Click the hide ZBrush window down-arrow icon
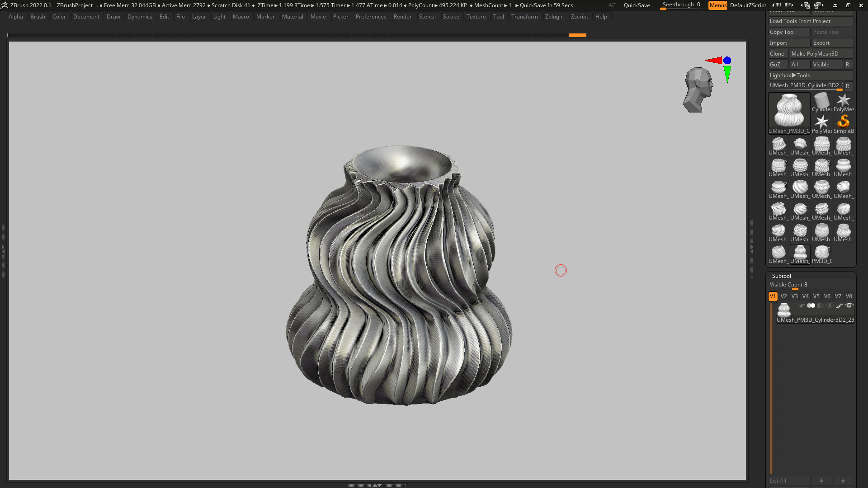This screenshot has height=488, width=868. click(835, 5)
